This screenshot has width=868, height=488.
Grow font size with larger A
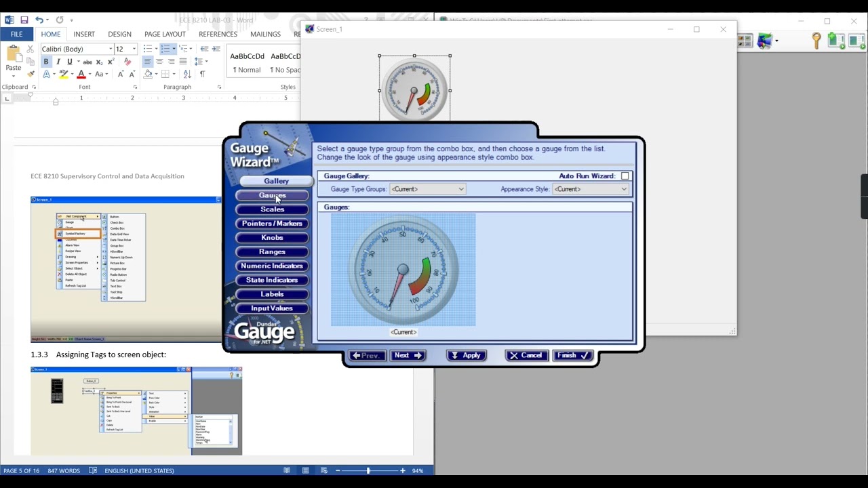pyautogui.click(x=121, y=74)
